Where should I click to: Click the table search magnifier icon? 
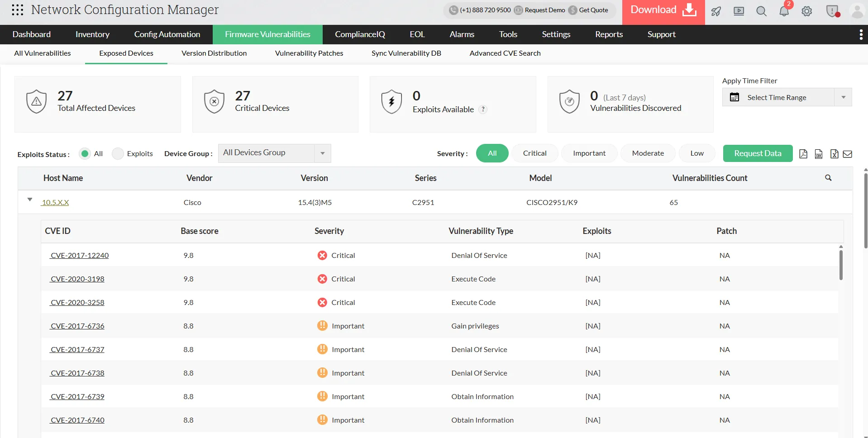[828, 178]
